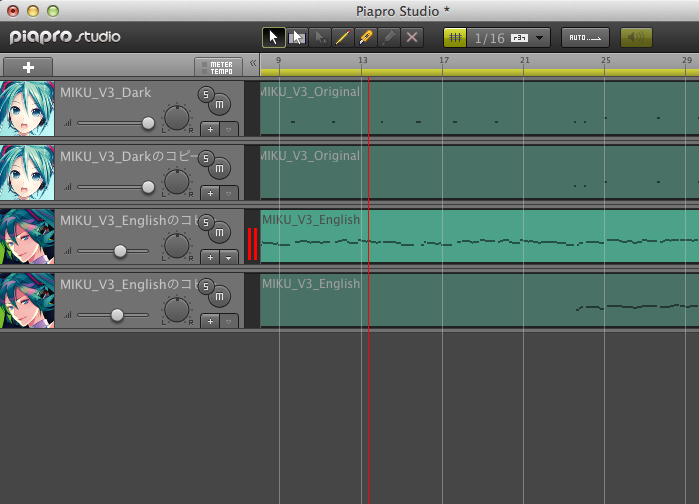
Task: Select MIKU_V3_Original region in Darkのコピー track
Action: pos(480,172)
